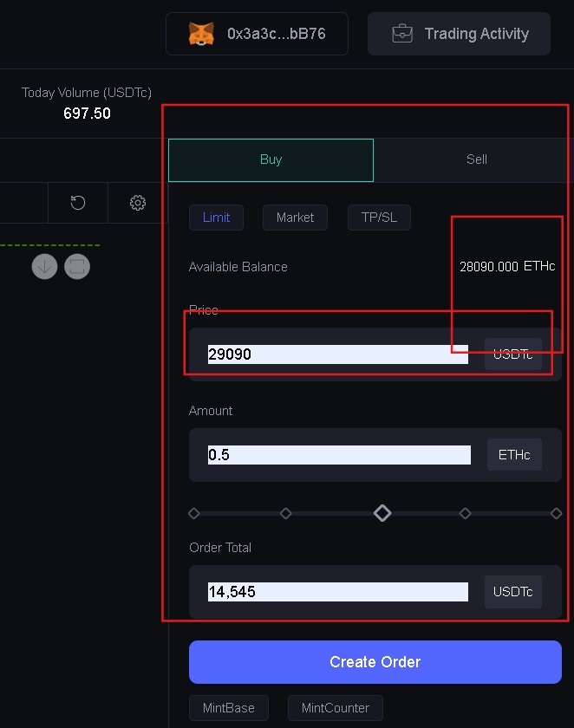Click the Trading Activity briefcase icon
The height and width of the screenshot is (728, 574).
pyautogui.click(x=402, y=34)
